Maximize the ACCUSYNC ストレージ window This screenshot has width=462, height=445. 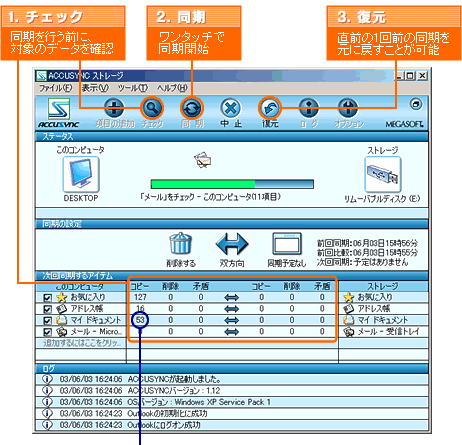point(410,76)
